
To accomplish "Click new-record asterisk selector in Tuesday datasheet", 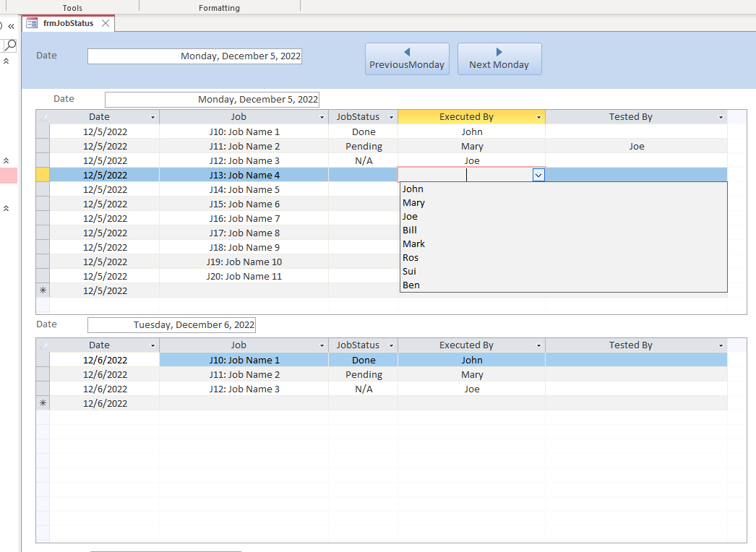I will (x=43, y=403).
